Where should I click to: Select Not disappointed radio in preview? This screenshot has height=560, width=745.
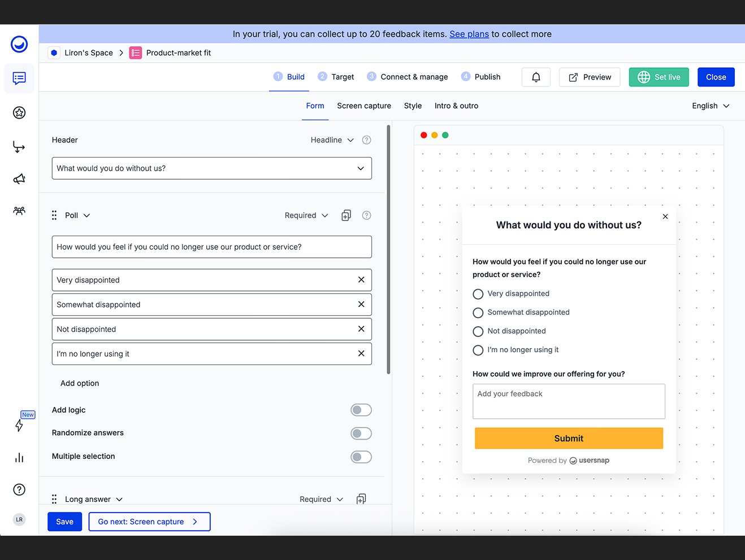tap(478, 331)
